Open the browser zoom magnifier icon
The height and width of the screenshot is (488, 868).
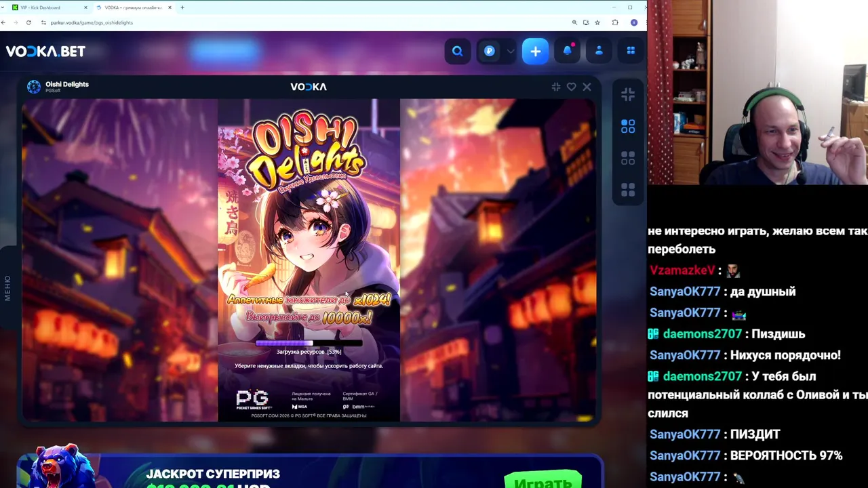point(574,22)
